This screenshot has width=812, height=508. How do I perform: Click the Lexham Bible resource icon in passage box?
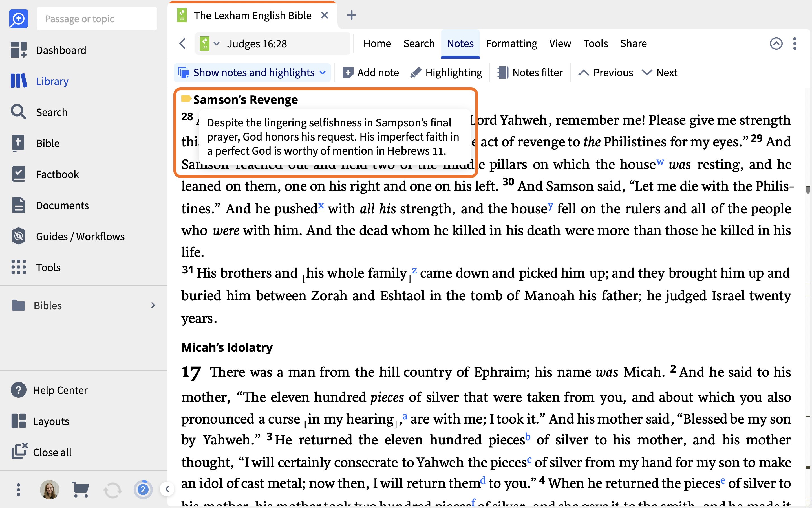pos(204,44)
